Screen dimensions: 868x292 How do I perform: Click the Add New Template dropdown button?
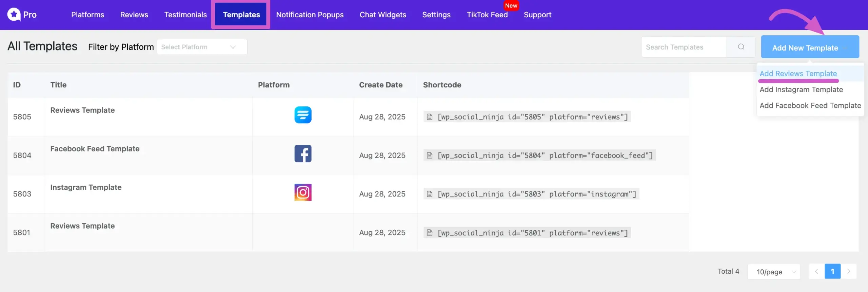coord(810,48)
